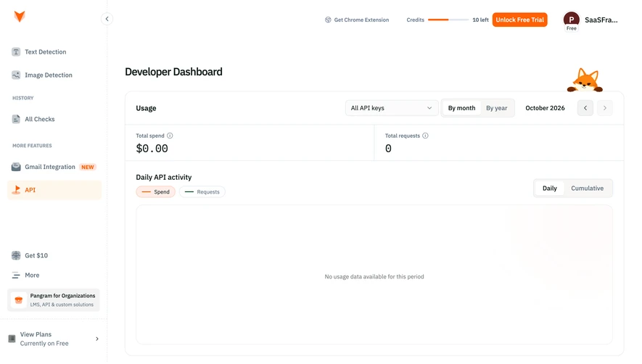Click View Plans Currently on Free
Viewport: 642px width, 364px height.
tap(54, 339)
